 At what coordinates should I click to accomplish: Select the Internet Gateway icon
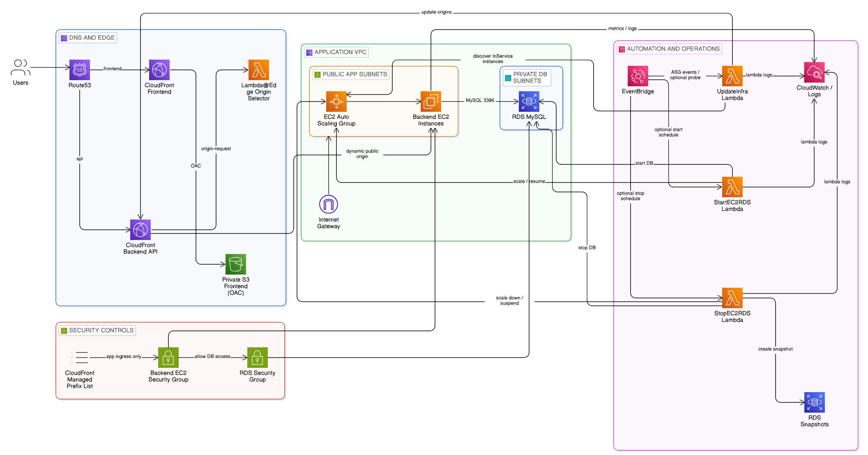[x=328, y=204]
